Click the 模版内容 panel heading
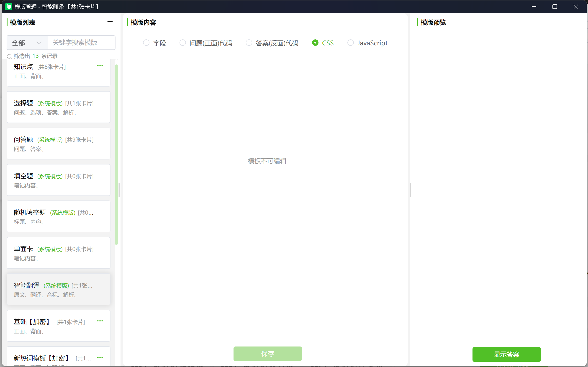Image resolution: width=588 pixels, height=367 pixels. pyautogui.click(x=143, y=22)
